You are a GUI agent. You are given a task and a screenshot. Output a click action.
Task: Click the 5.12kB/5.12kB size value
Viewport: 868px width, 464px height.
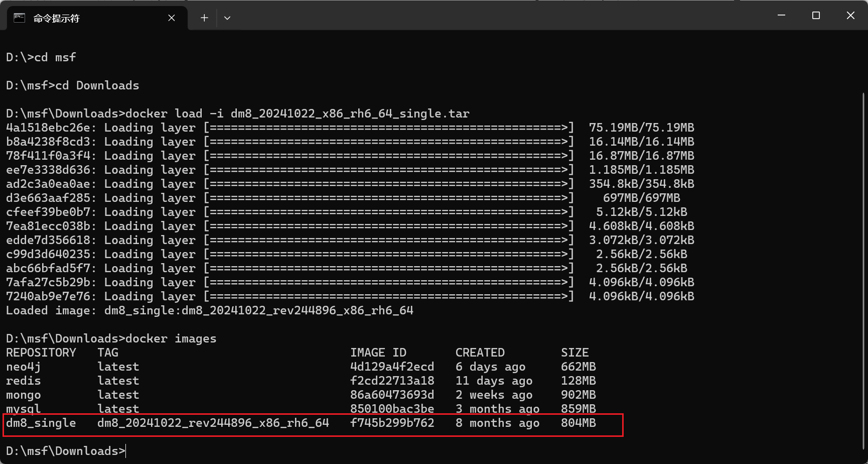click(x=642, y=212)
